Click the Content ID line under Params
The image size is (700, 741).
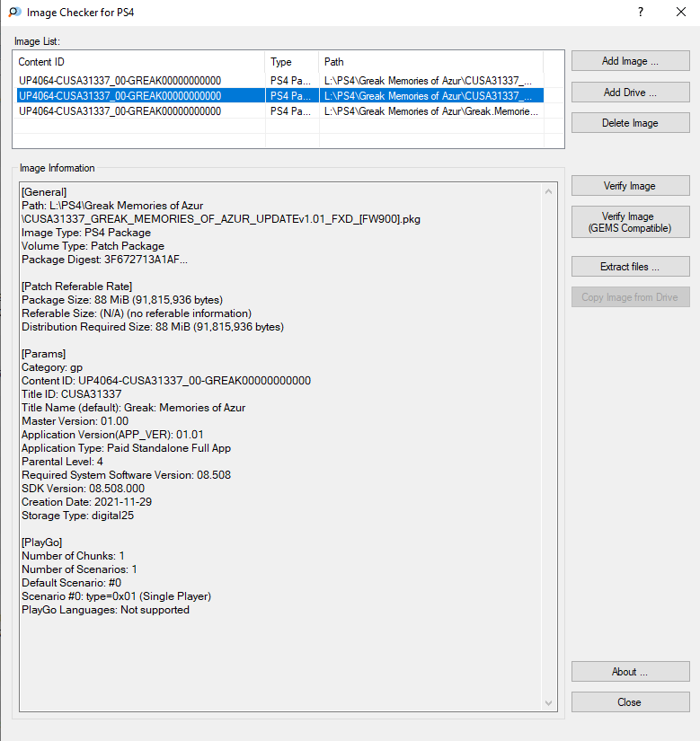click(166, 381)
